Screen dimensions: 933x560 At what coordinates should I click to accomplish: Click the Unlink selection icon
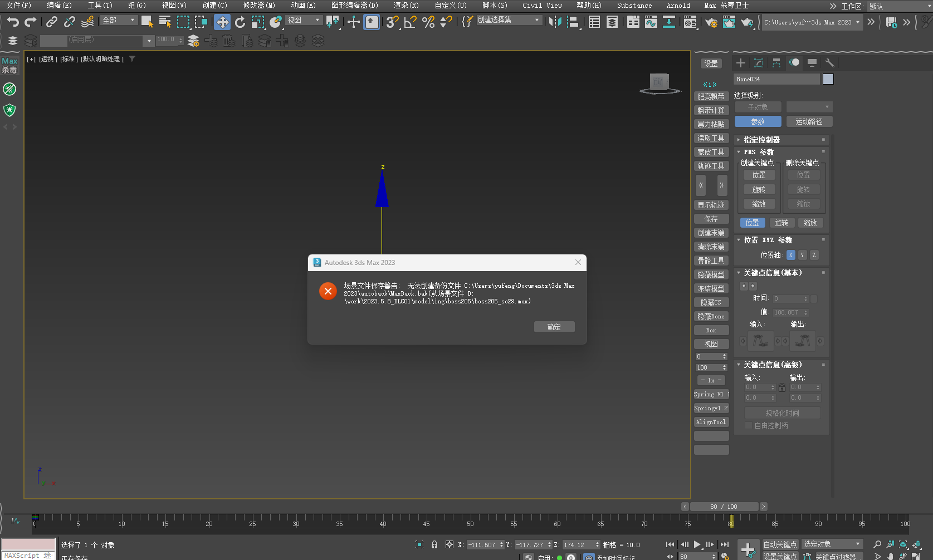tap(70, 22)
